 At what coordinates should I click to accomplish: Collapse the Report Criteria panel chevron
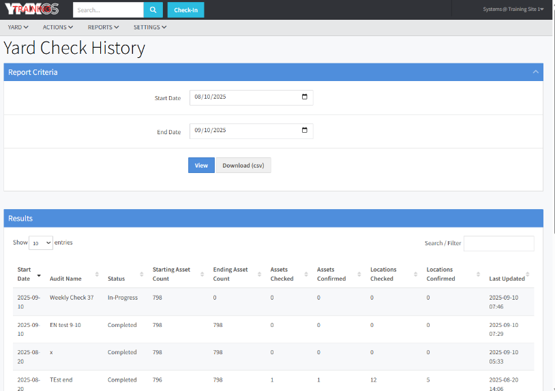pyautogui.click(x=536, y=72)
